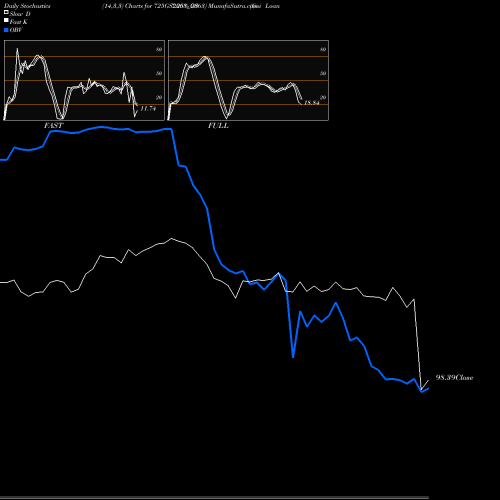Open the FAST stochastic chart thumbnail

(x=84, y=80)
